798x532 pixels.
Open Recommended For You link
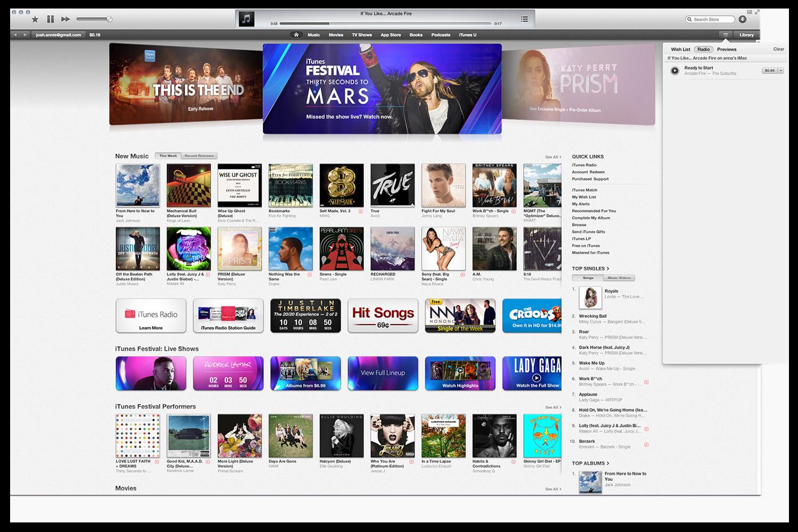coord(594,211)
